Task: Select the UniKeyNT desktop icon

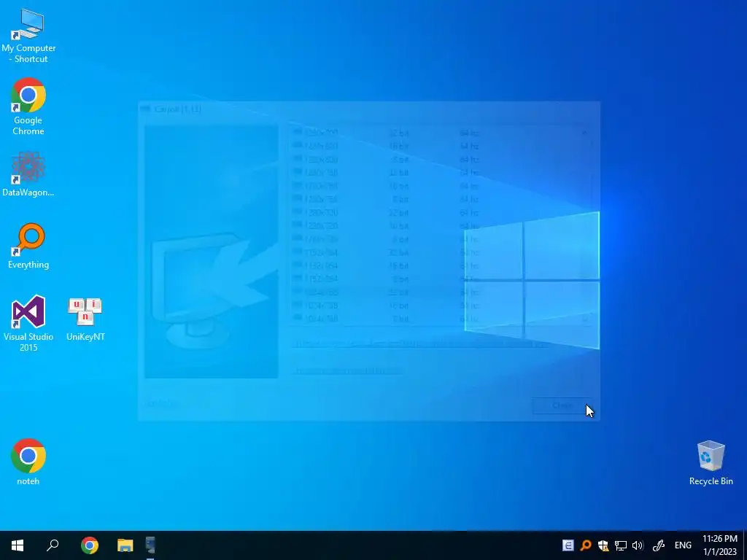Action: click(x=85, y=319)
